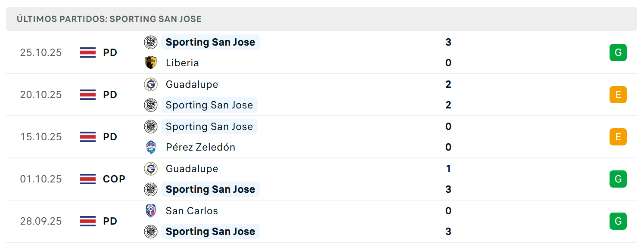Select Sporting San Jose in the 15.10.25 match
This screenshot has height=250, width=644.
209,127
